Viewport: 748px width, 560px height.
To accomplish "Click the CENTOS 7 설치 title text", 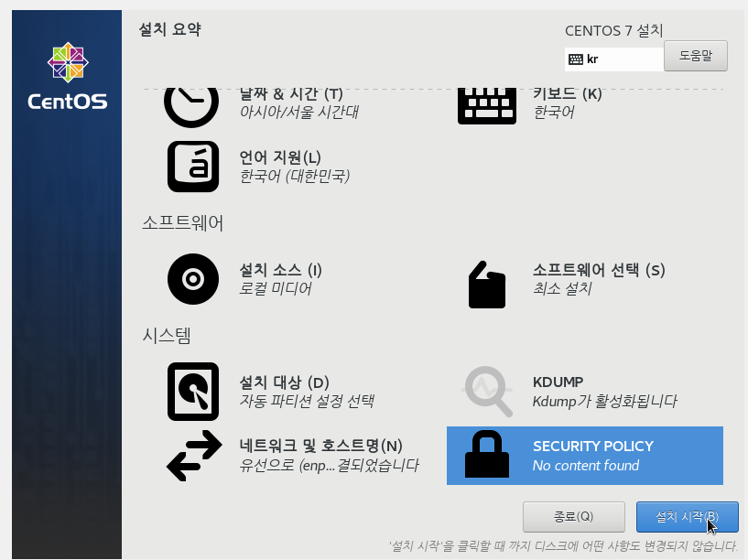I will [x=614, y=30].
